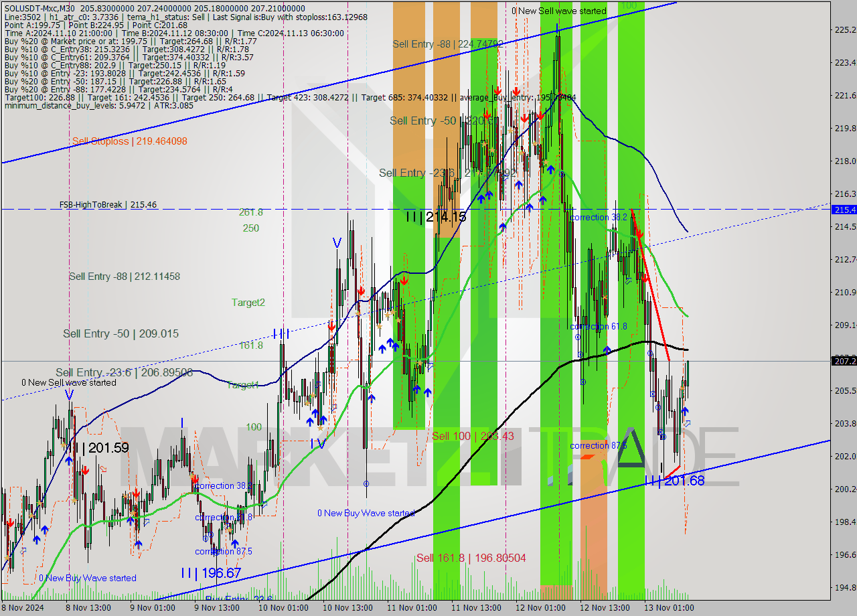Click the '12 Nov 01:00' time axis label

pos(541,608)
